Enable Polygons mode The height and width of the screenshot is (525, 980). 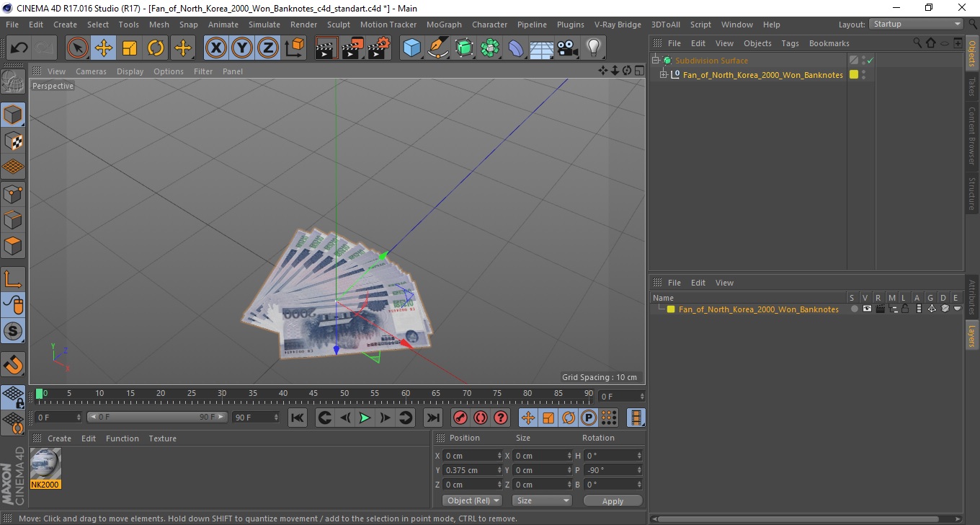(13, 245)
